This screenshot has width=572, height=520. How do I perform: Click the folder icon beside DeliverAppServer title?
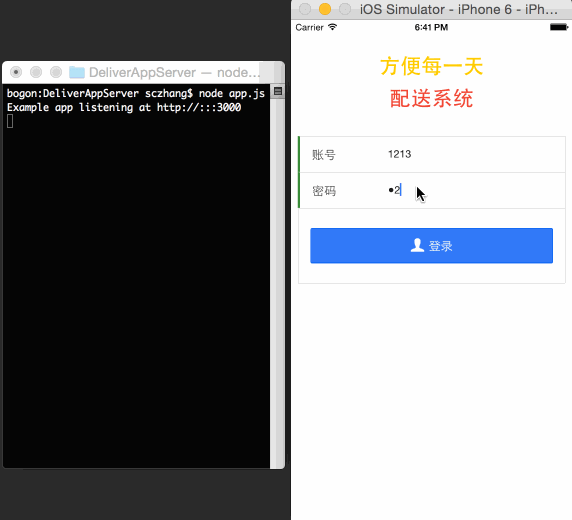[x=77, y=72]
